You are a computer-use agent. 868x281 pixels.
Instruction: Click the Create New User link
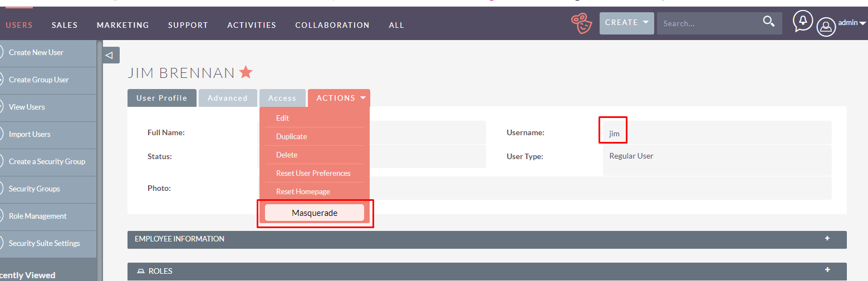tap(36, 52)
